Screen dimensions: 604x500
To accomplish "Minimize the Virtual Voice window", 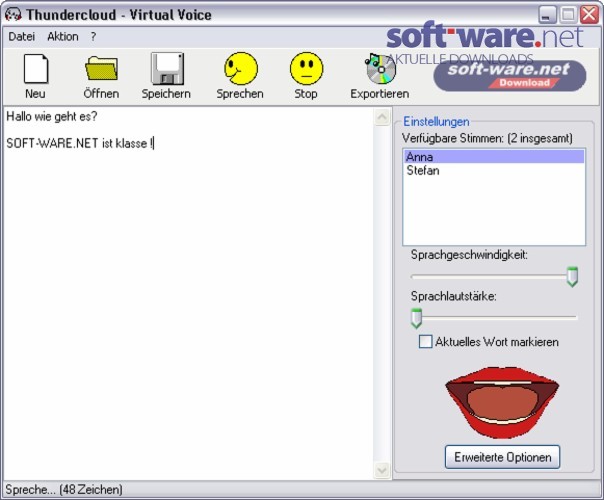I will click(x=547, y=15).
